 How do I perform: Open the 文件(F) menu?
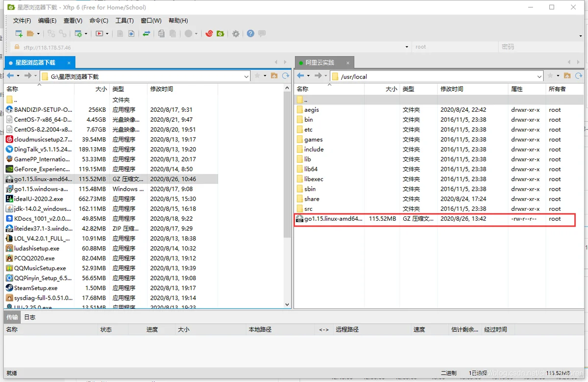coord(22,21)
